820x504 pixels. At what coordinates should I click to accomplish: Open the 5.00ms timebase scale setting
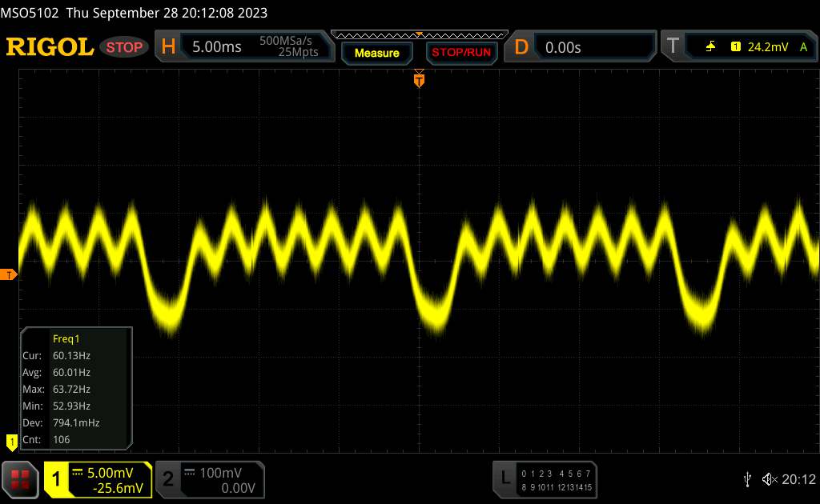pyautogui.click(x=216, y=47)
